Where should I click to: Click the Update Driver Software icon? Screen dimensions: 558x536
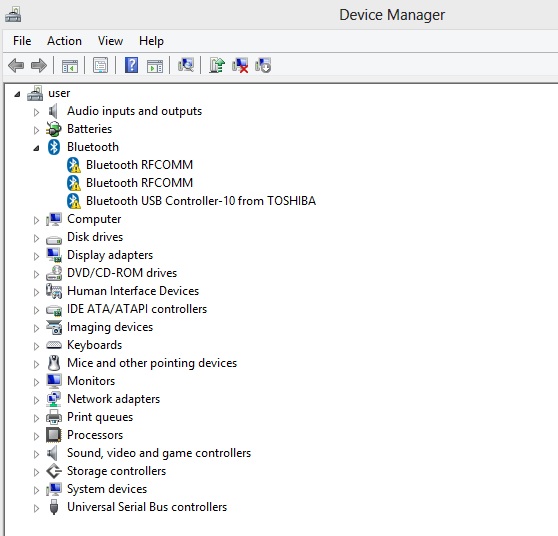tap(217, 65)
